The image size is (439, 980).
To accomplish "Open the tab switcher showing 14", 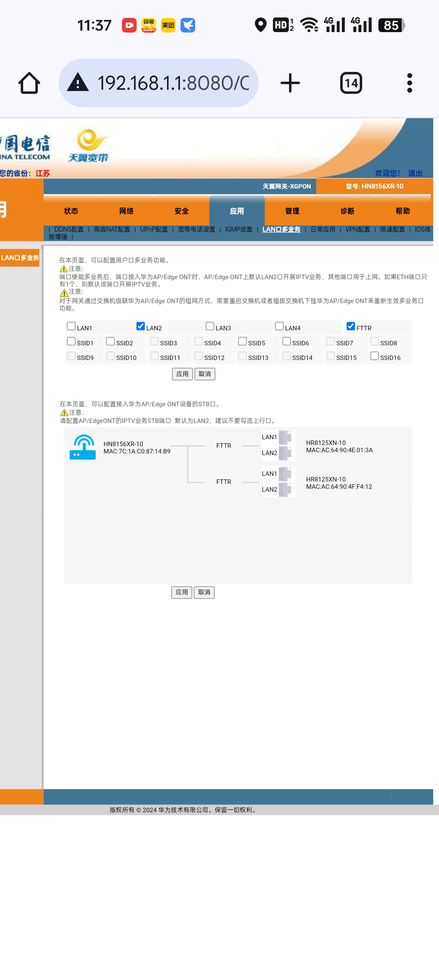I will (351, 83).
